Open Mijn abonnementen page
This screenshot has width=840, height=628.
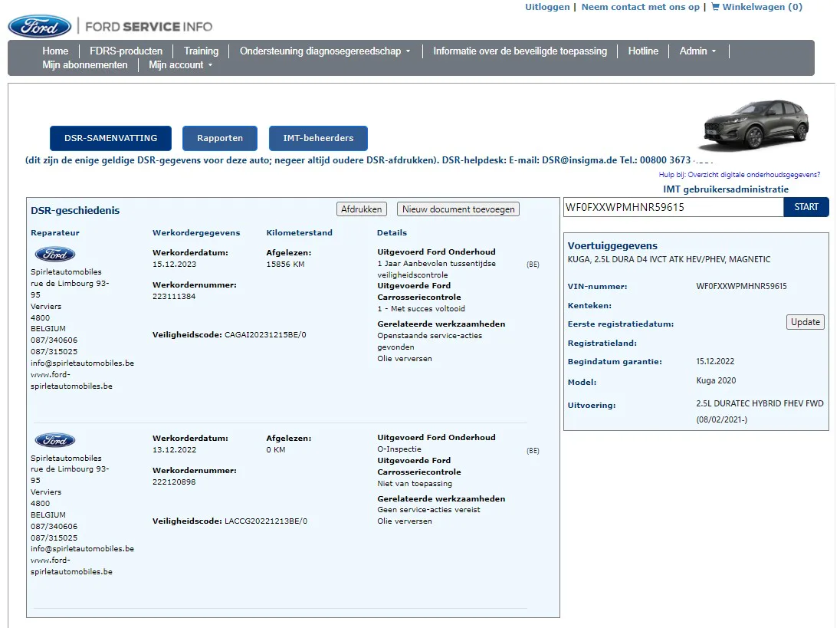click(x=85, y=65)
